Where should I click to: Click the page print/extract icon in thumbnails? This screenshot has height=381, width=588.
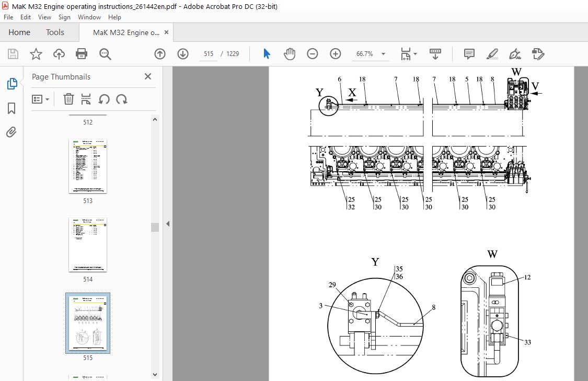point(86,99)
